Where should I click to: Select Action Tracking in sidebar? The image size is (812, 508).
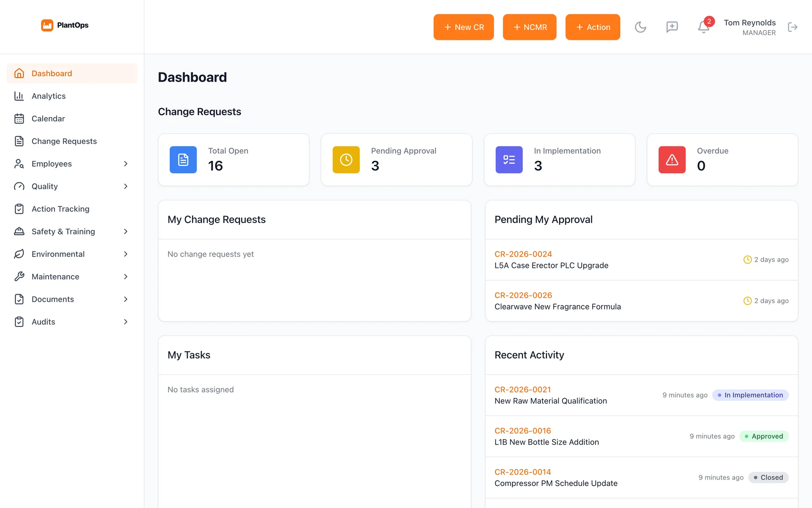pos(72,209)
